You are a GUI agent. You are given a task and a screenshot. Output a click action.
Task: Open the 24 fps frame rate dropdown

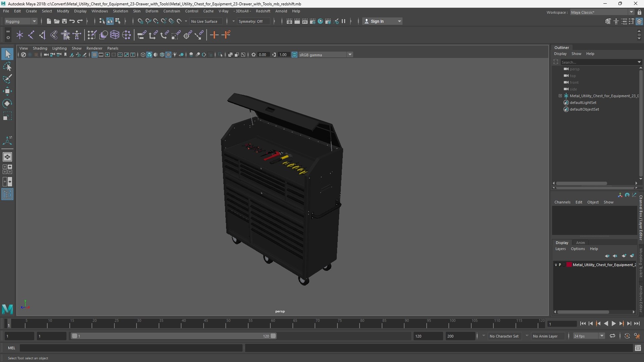[589, 336]
